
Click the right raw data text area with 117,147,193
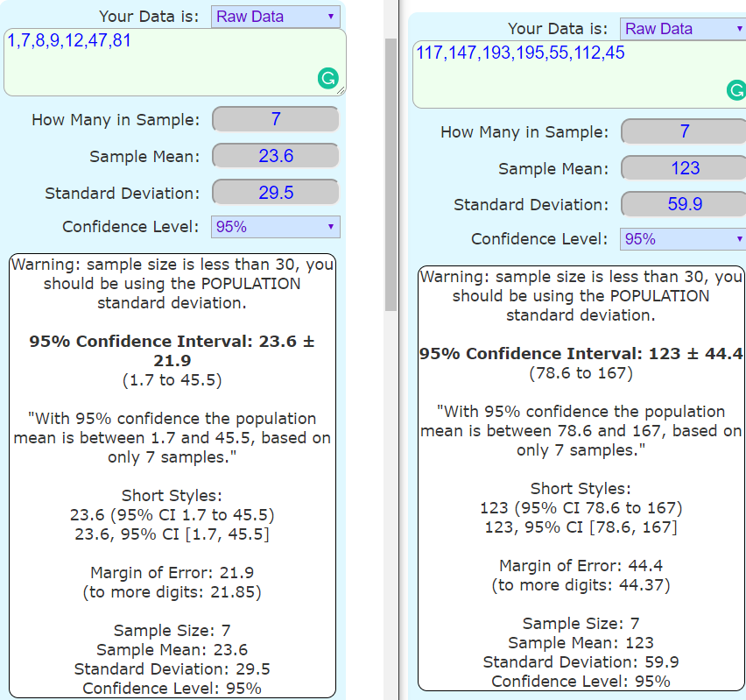579,74
